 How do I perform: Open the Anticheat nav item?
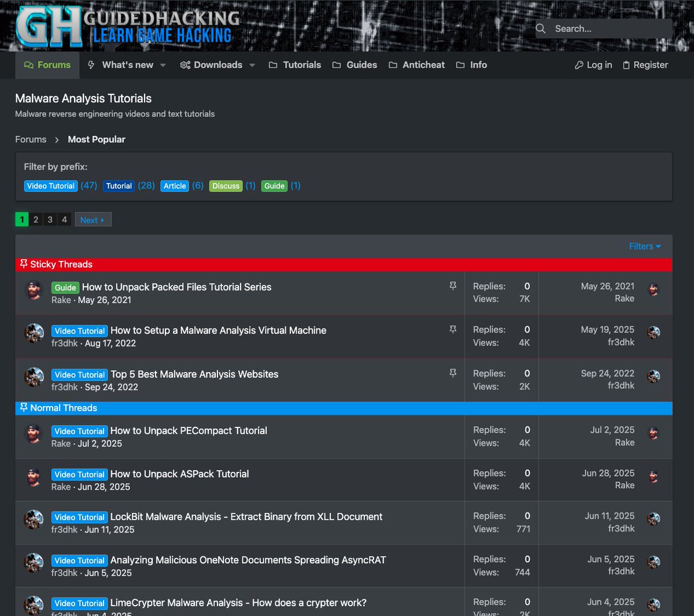pos(416,65)
